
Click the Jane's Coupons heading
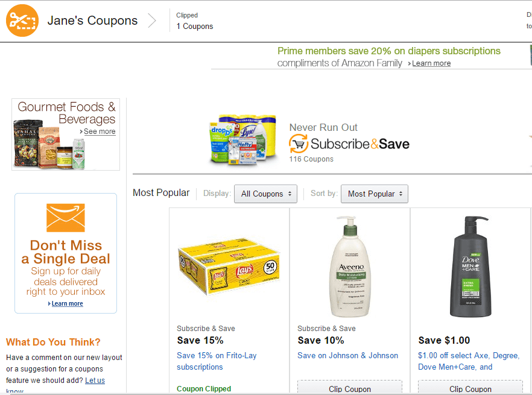click(92, 20)
